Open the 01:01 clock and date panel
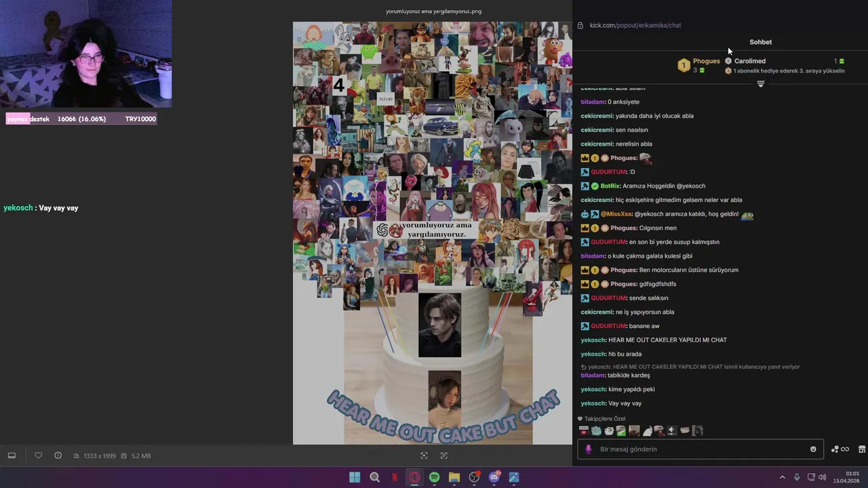 pos(846,477)
